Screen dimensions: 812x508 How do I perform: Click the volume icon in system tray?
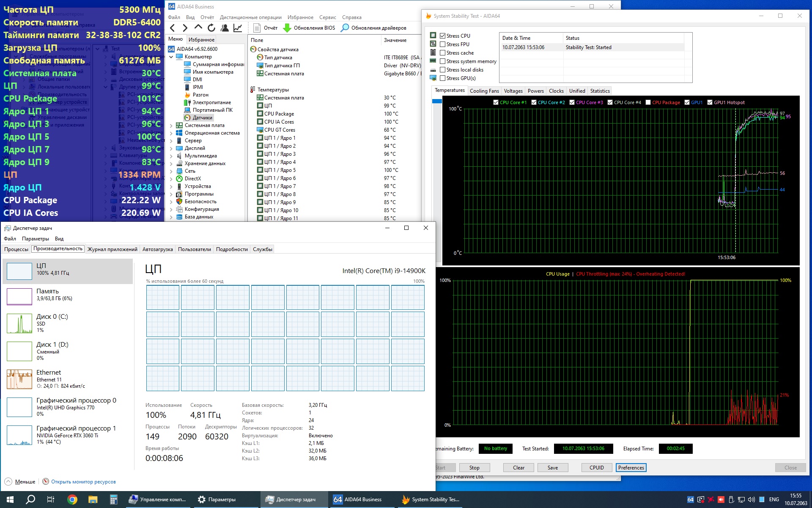pos(752,500)
